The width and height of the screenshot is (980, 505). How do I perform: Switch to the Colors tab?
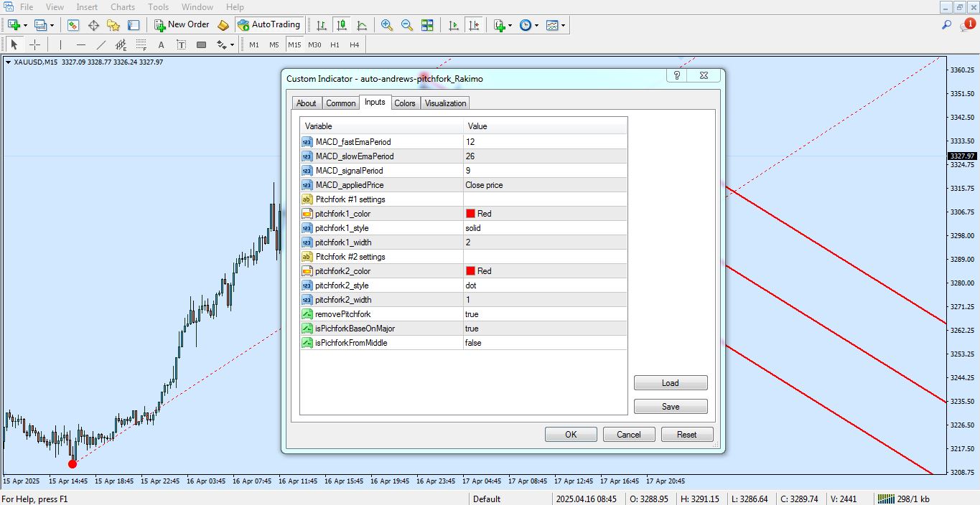click(405, 103)
